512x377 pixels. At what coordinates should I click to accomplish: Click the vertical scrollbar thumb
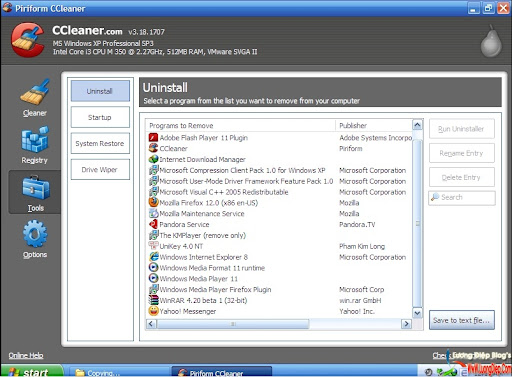(x=417, y=223)
